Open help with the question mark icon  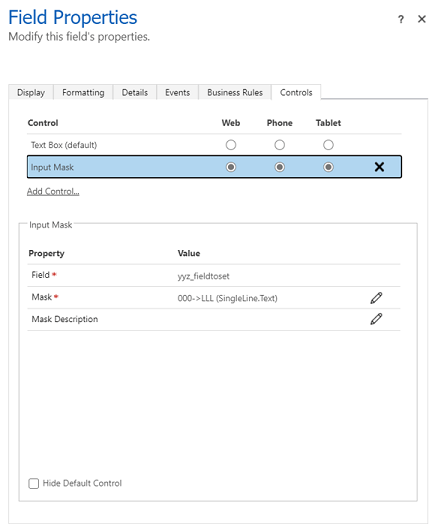pyautogui.click(x=401, y=19)
